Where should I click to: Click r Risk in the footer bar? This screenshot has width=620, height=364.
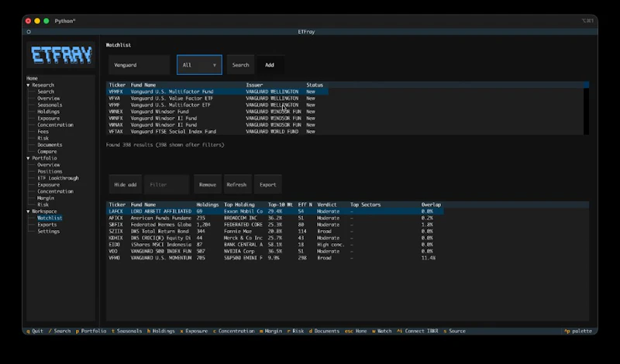pyautogui.click(x=295, y=331)
